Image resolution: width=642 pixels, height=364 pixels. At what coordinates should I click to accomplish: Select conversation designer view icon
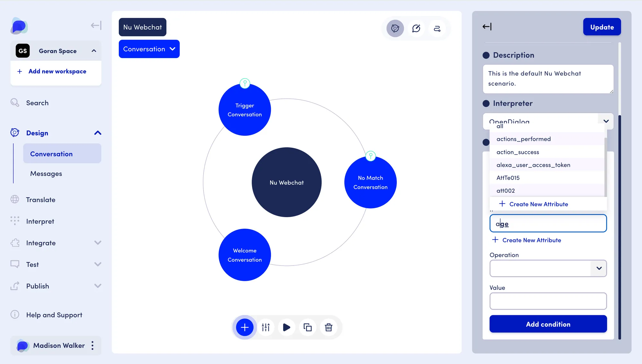(395, 29)
